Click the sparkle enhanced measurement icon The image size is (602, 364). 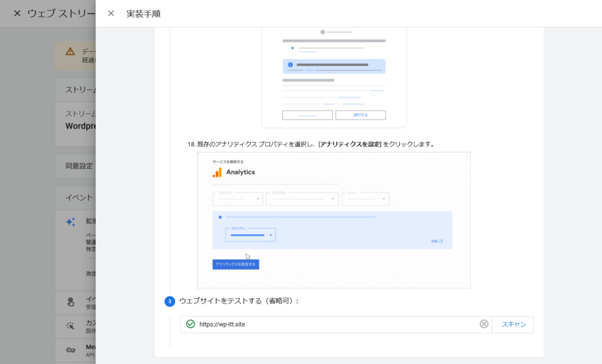(x=71, y=222)
